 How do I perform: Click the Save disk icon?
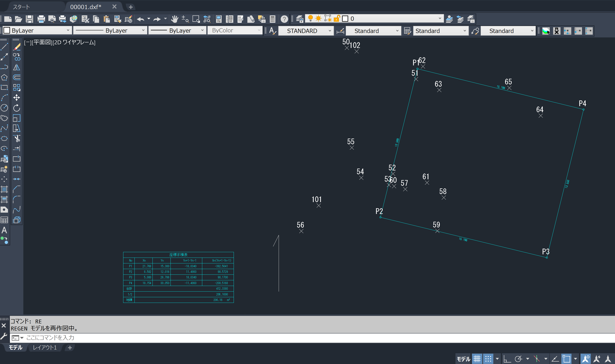pos(29,19)
